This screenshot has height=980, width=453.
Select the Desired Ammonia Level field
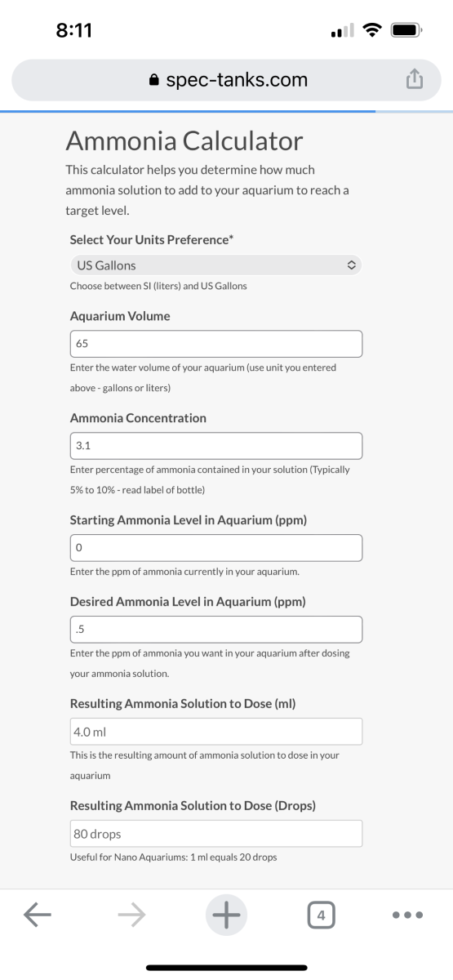[215, 630]
